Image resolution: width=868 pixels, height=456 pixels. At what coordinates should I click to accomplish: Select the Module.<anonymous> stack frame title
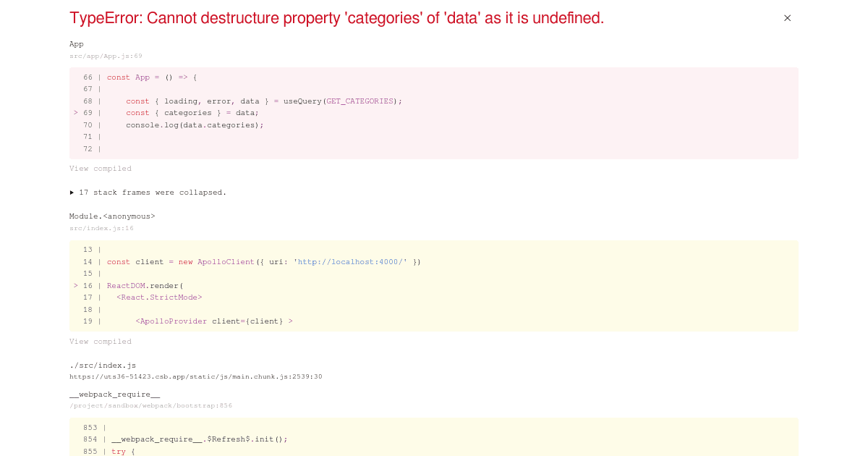coord(112,216)
